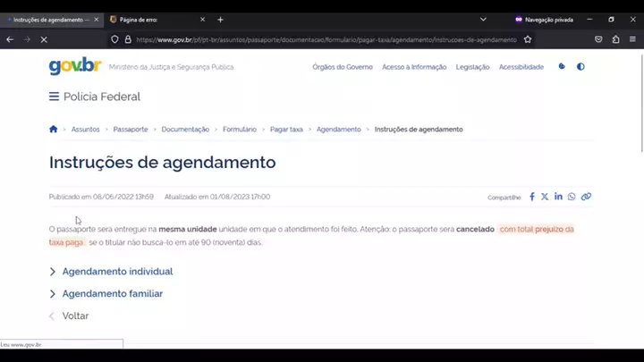Copy page link using chain icon
This screenshot has height=362, width=644.
point(586,197)
